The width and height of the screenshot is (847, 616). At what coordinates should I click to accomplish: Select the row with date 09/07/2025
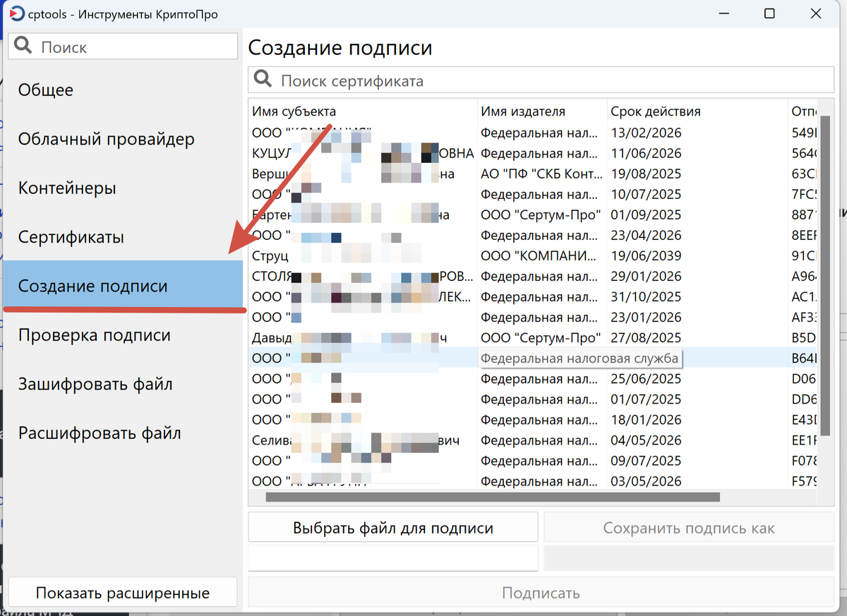click(x=533, y=460)
